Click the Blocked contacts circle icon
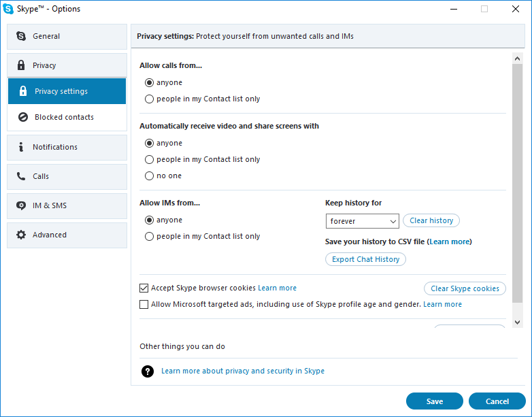Viewport: 532px width, 417px height. point(23,117)
